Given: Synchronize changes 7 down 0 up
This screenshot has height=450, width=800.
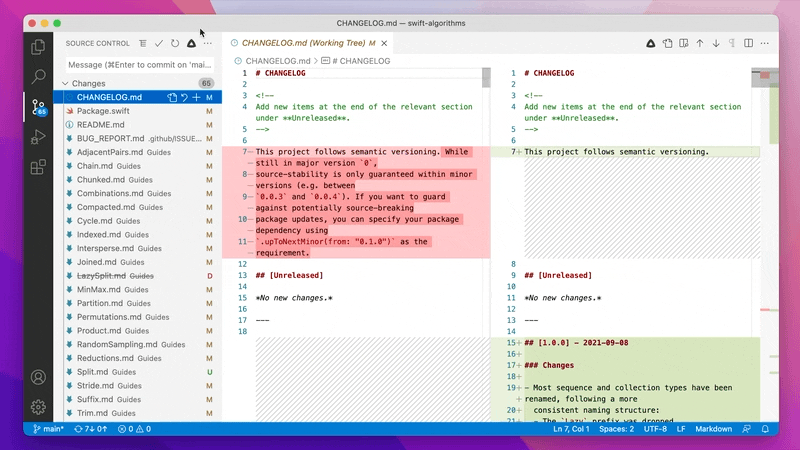Looking at the screenshot, I should [91, 429].
